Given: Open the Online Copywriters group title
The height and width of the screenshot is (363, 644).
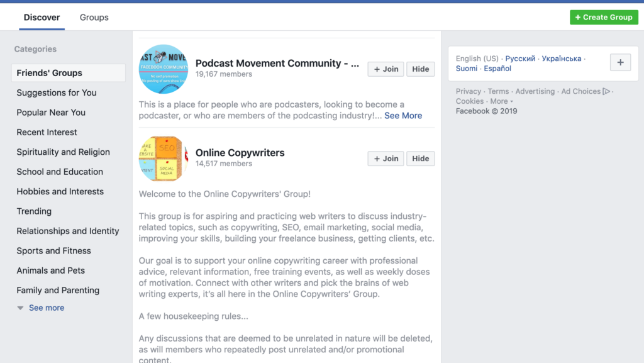Looking at the screenshot, I should pyautogui.click(x=240, y=153).
